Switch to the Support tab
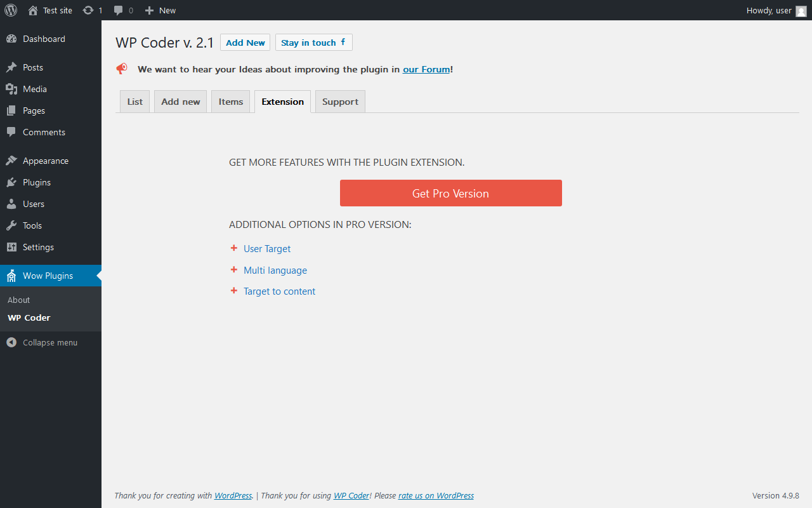The height and width of the screenshot is (508, 812). pyautogui.click(x=340, y=102)
